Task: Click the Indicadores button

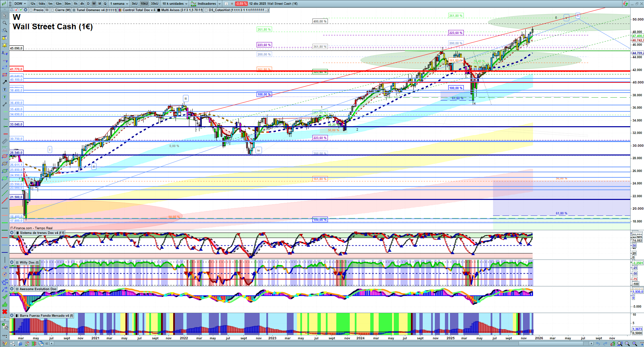Action: point(206,4)
